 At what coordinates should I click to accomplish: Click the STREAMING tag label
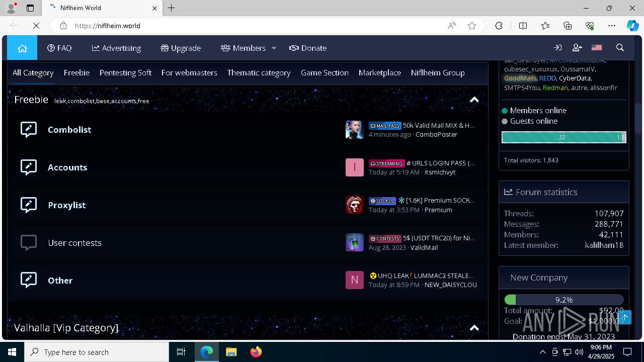click(386, 163)
